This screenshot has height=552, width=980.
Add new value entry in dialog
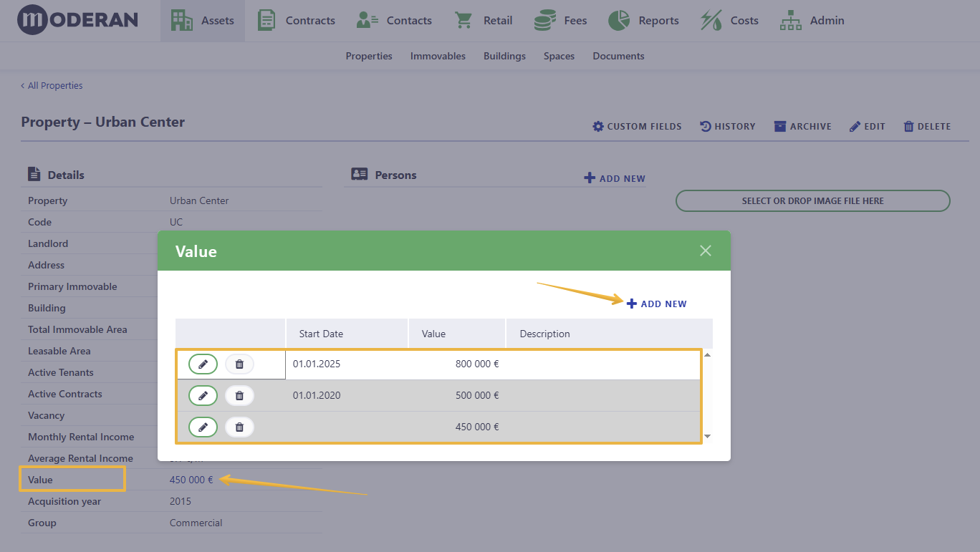click(657, 304)
